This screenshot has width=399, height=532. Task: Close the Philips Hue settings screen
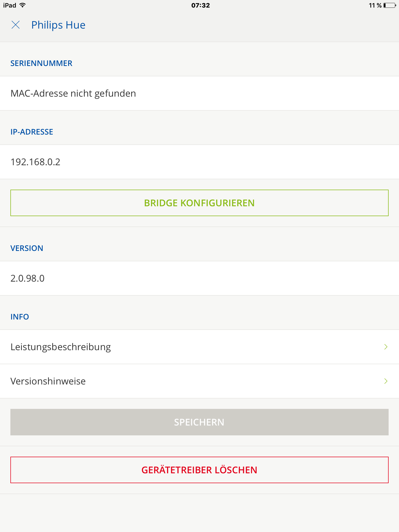[x=16, y=25]
